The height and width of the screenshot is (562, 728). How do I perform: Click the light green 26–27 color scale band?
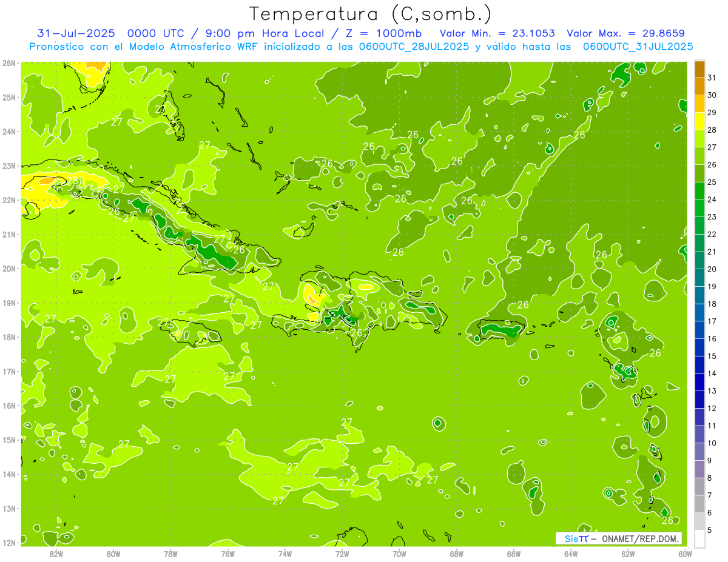tap(699, 156)
